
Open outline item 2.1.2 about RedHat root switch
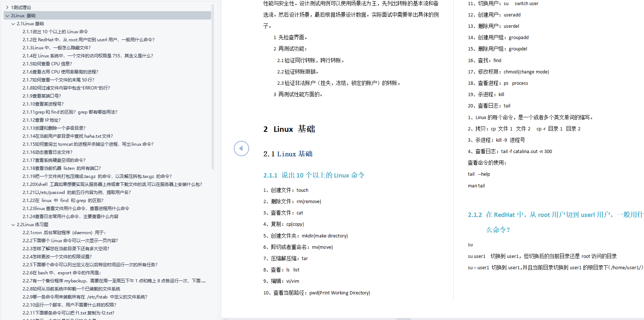click(x=88, y=39)
